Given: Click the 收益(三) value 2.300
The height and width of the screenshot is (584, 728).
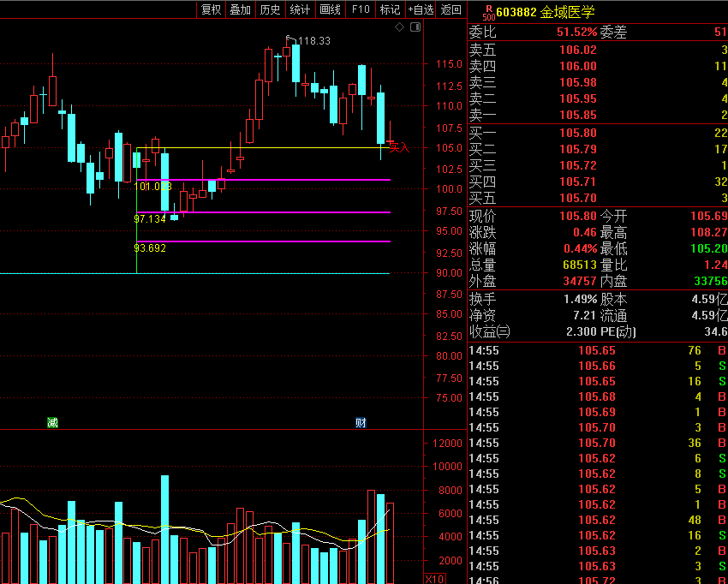Looking at the screenshot, I should 582,332.
